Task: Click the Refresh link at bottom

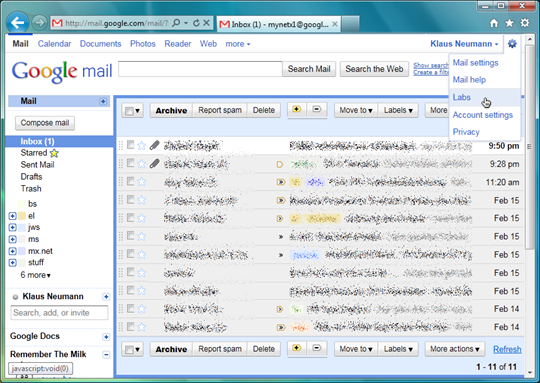Action: 507,349
